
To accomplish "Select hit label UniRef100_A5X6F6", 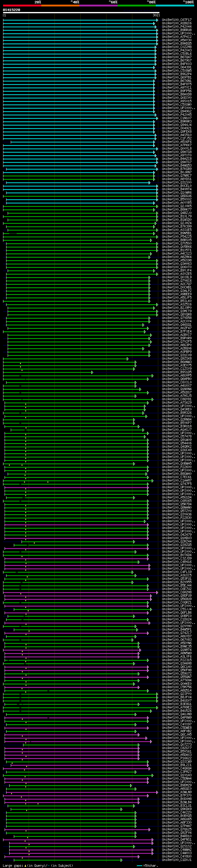I will 177,142.
